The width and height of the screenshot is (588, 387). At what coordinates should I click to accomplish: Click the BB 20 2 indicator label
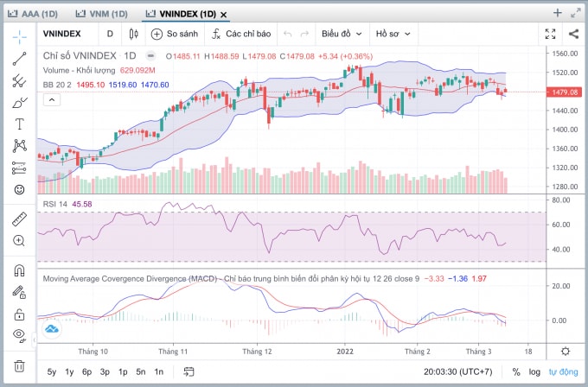click(x=57, y=85)
